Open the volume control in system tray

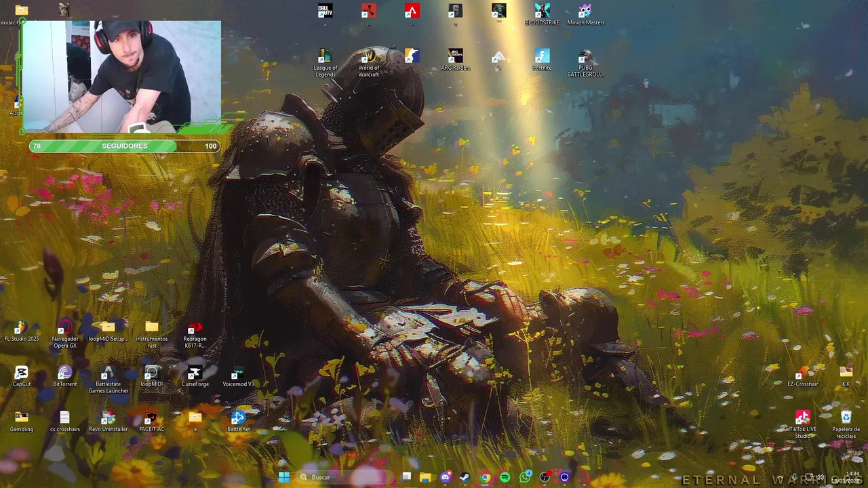pos(820,477)
